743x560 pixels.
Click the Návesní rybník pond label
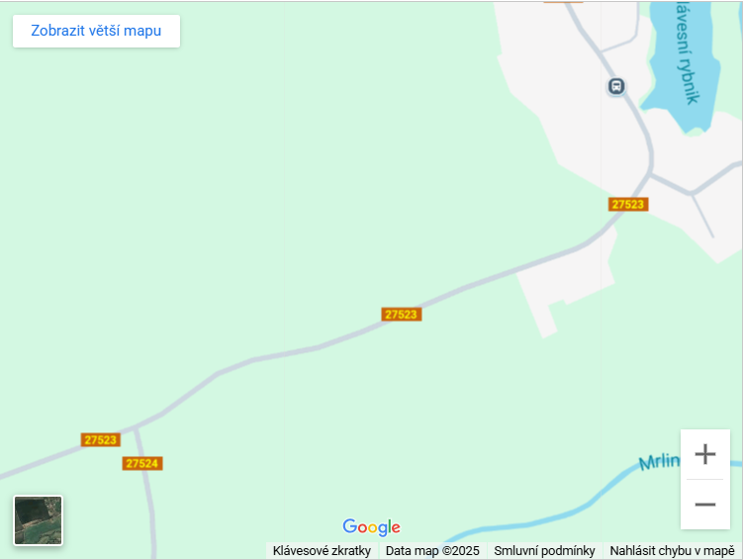point(687,52)
